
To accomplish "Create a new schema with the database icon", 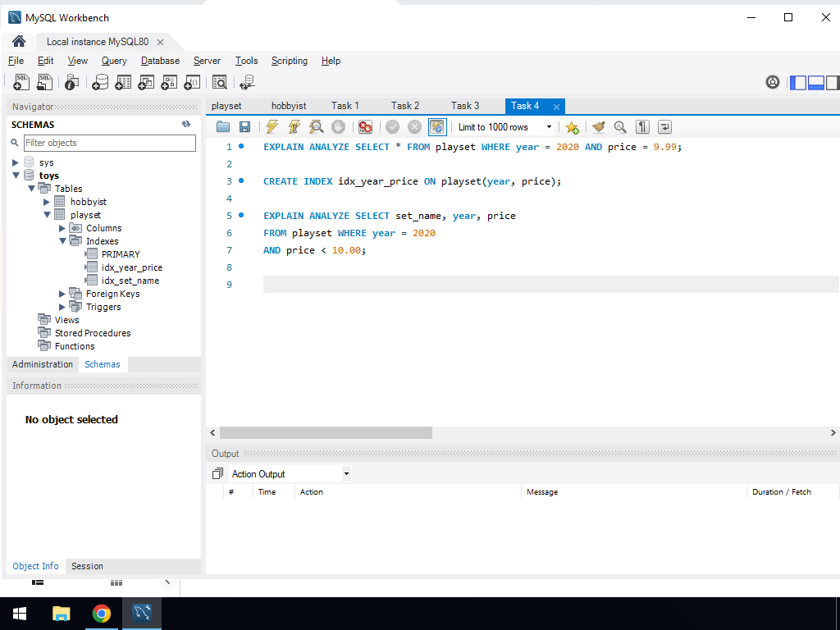I will point(100,82).
